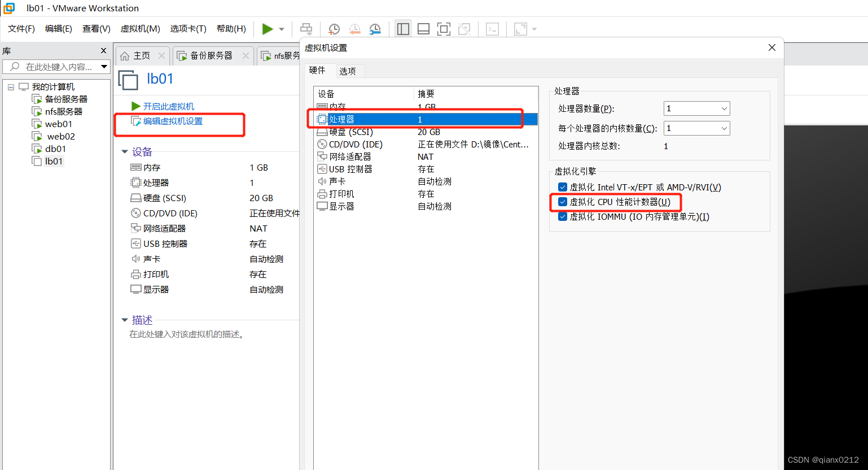Image resolution: width=868 pixels, height=470 pixels.
Task: Collapse the 我的计算机 tree node
Action: click(11, 87)
